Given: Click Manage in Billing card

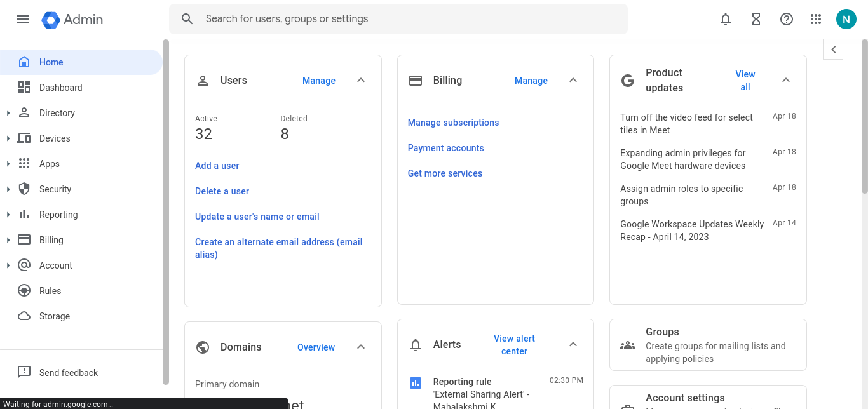Looking at the screenshot, I should pyautogui.click(x=531, y=81).
